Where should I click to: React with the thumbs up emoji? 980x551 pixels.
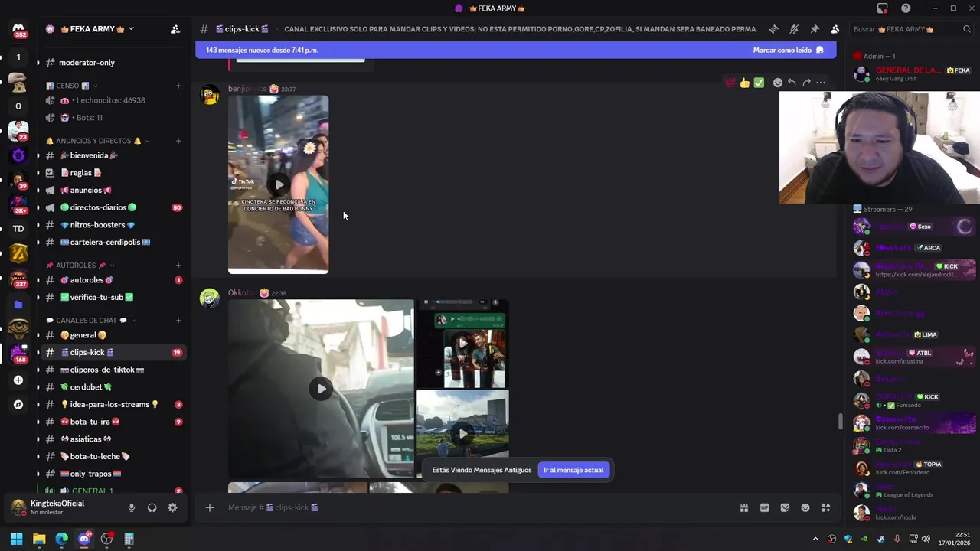pyautogui.click(x=744, y=83)
